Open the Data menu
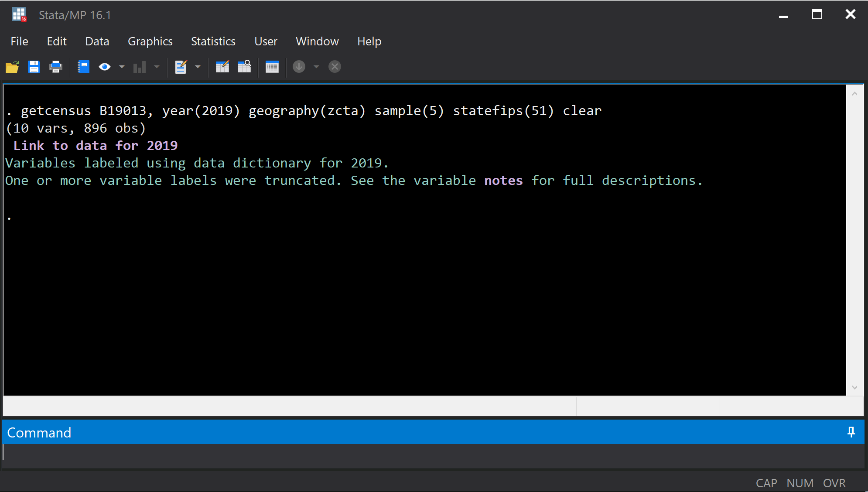This screenshot has width=868, height=492. 97,41
